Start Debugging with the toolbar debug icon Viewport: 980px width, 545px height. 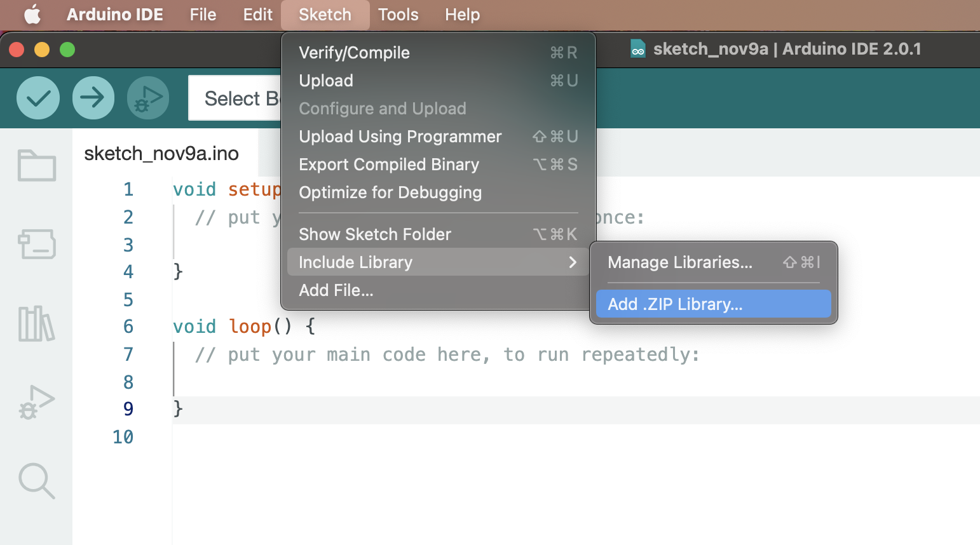click(148, 98)
